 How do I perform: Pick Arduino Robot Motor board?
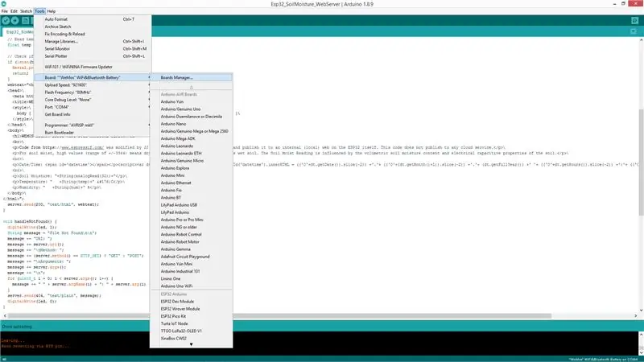[191, 242]
